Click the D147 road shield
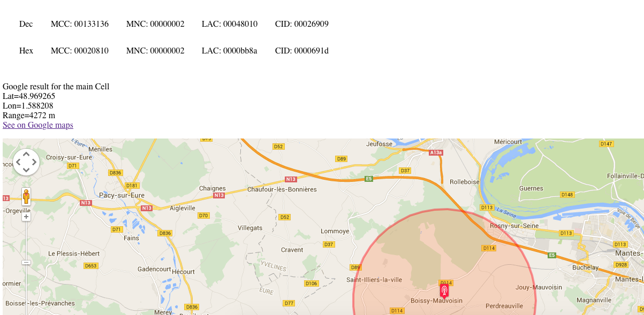This screenshot has height=315, width=644. [x=607, y=144]
